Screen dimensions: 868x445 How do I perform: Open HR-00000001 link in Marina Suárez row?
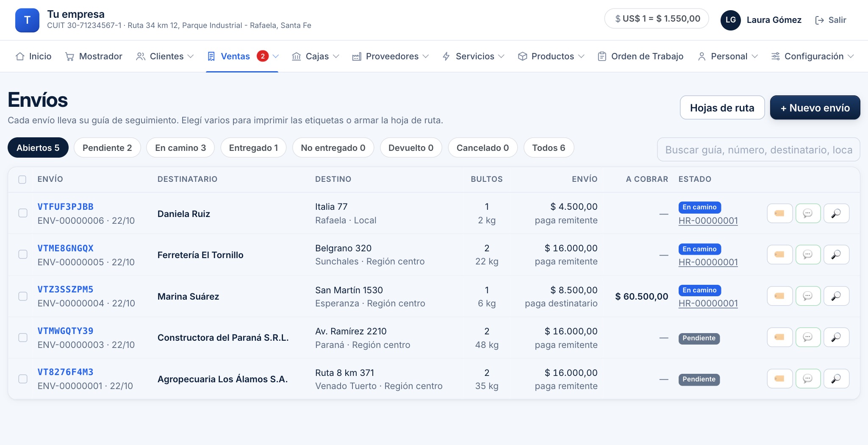(708, 303)
